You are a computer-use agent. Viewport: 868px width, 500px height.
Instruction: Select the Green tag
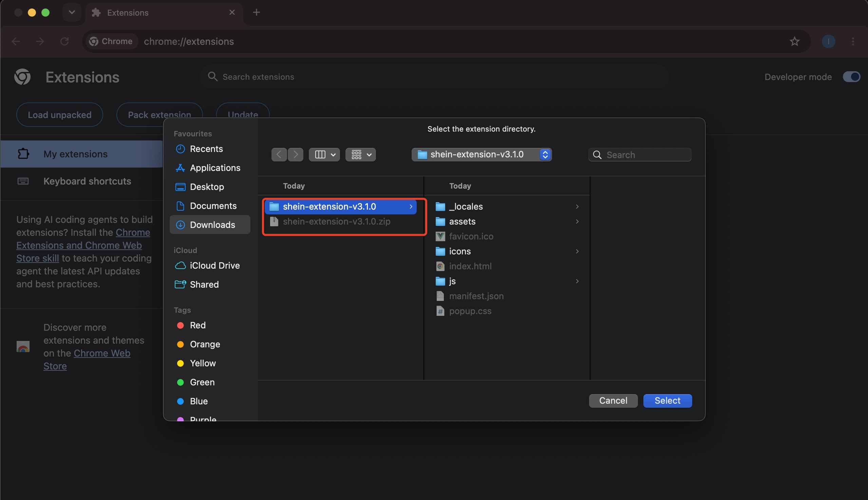coord(210,382)
